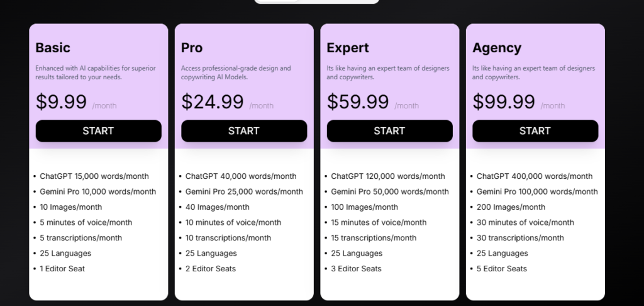
Task: Click '100 Images/month' in Expert plan
Action: tap(364, 207)
